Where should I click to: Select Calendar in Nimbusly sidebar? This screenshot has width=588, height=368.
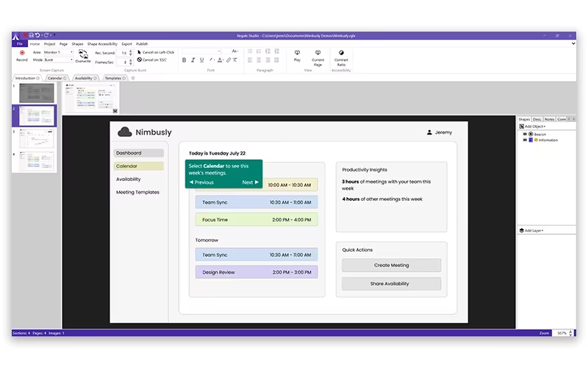pyautogui.click(x=138, y=166)
